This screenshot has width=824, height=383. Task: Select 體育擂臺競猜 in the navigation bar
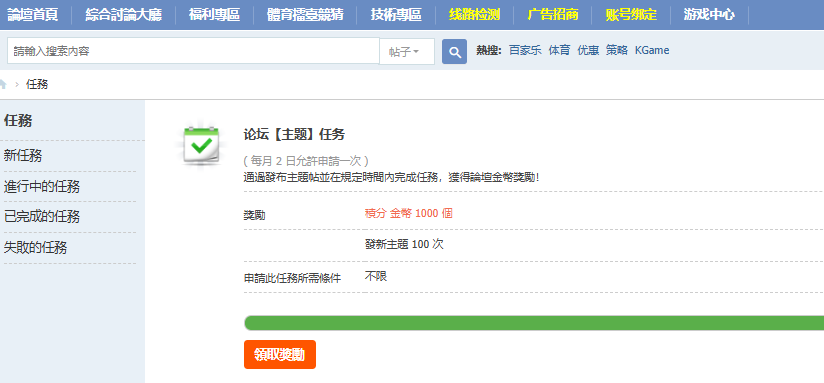pos(305,15)
